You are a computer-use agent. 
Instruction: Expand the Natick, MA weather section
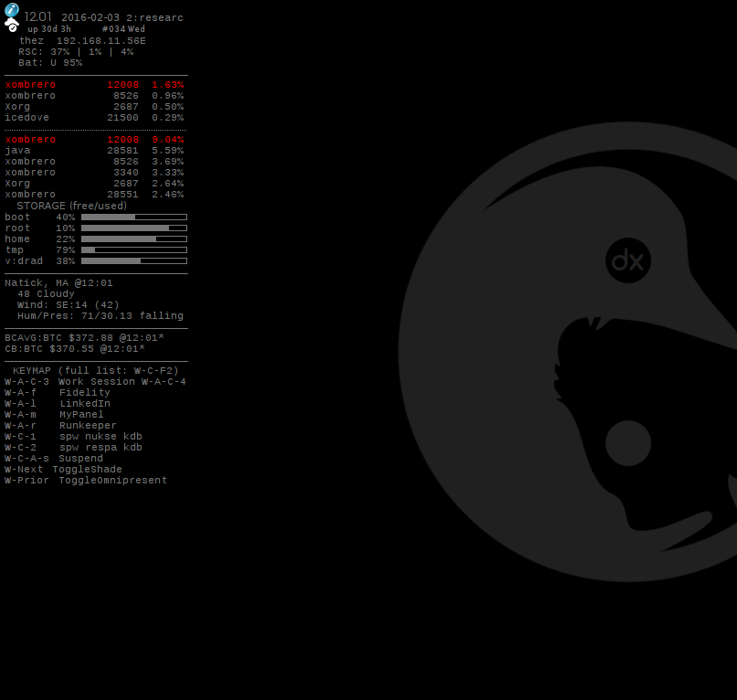55,282
